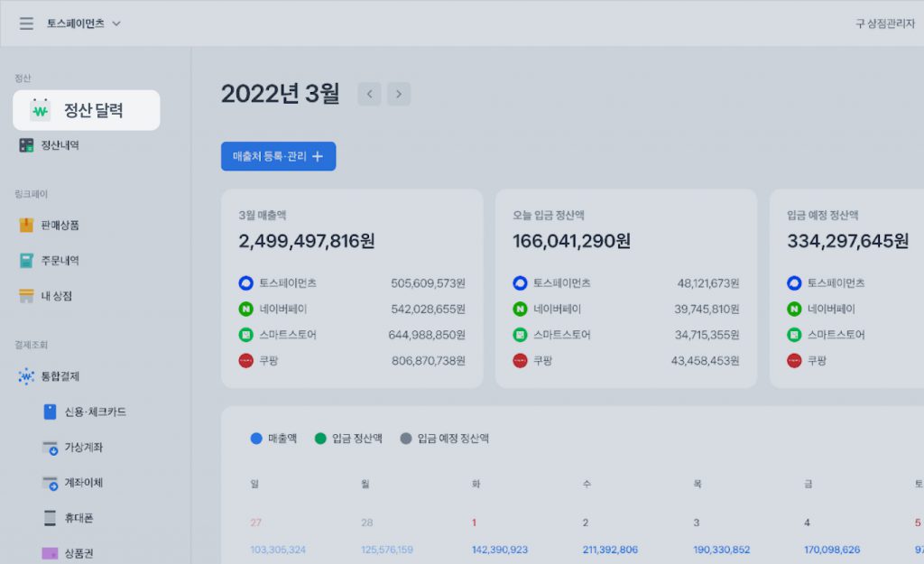Click 쿠팡 logo in 3월 매출액 card
Screen dimensions: 924x564
tap(245, 361)
